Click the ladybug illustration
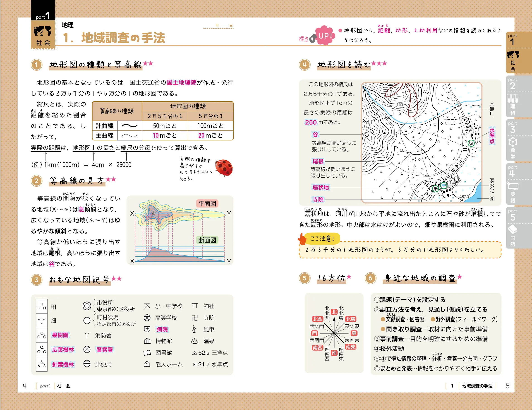 [224, 167]
